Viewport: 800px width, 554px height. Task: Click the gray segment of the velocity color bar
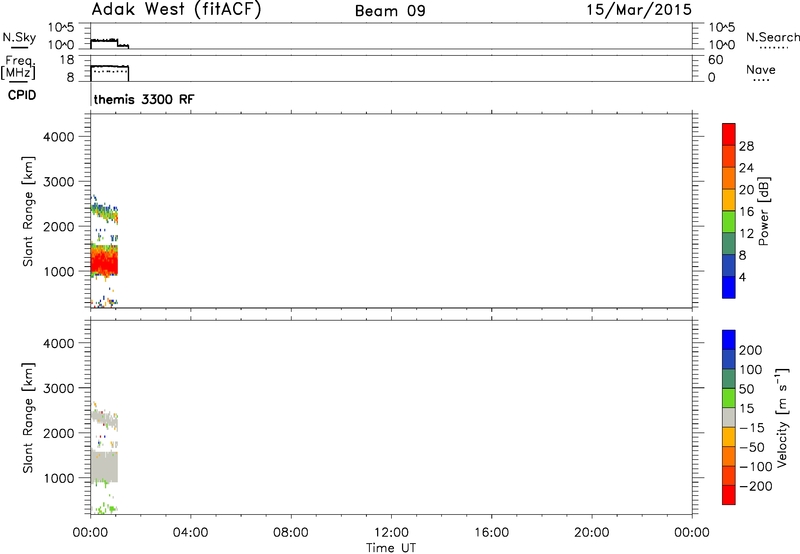[x=729, y=417]
